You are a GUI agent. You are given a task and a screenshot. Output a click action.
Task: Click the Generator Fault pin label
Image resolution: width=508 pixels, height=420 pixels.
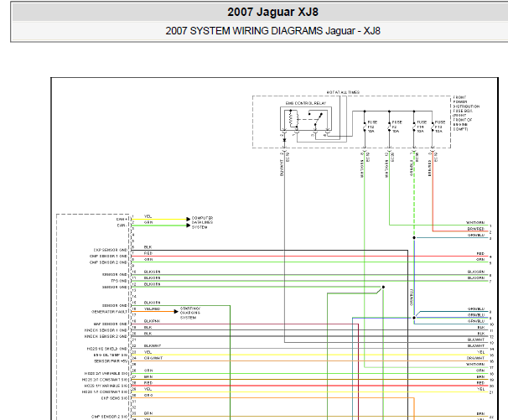click(x=109, y=312)
